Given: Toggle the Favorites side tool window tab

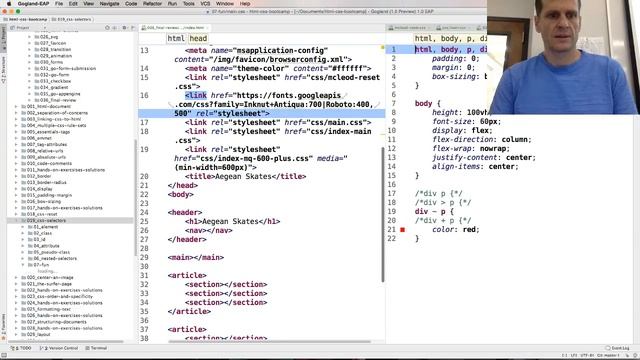Looking at the screenshot, I should pos(4,327).
